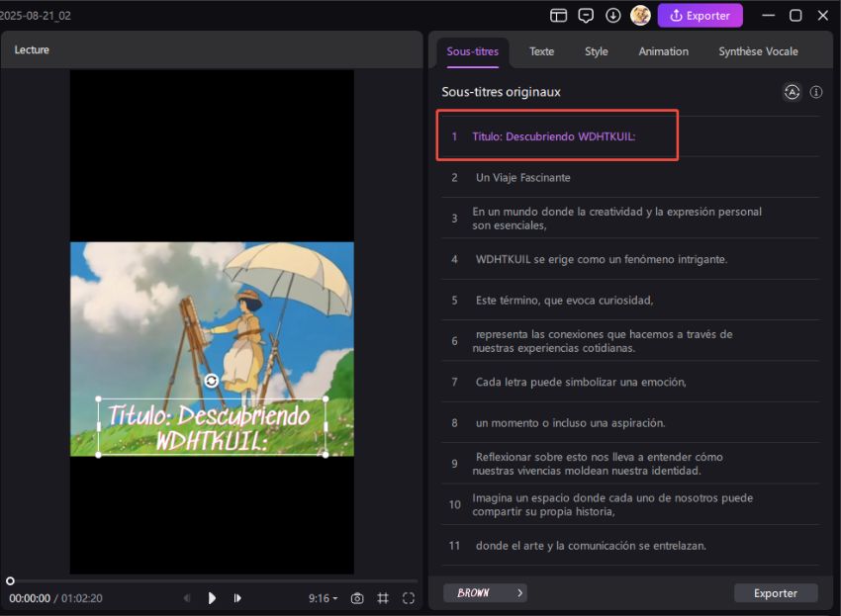Click the download icon in the title bar
Image resolution: width=841 pixels, height=616 pixels.
614,15
